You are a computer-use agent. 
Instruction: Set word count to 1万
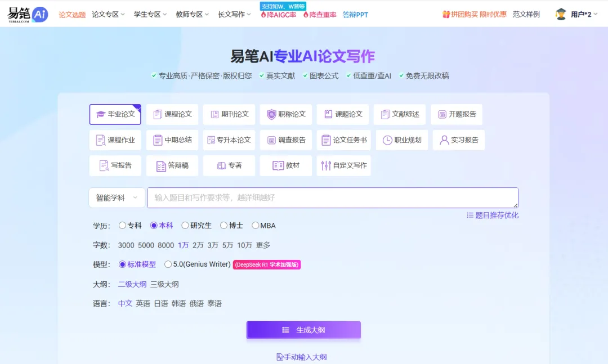click(x=183, y=245)
